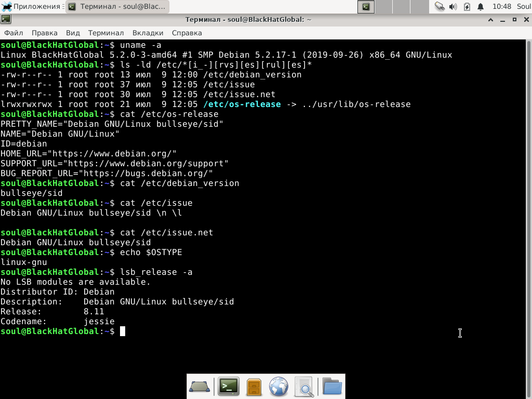
Task: Click the /etc/debian_version file listing row
Action: point(151,75)
